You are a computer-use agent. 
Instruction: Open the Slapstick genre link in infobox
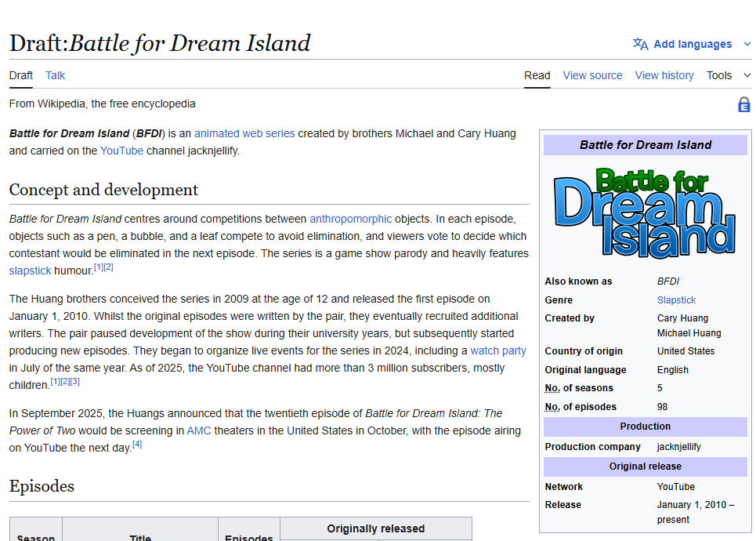tap(676, 300)
